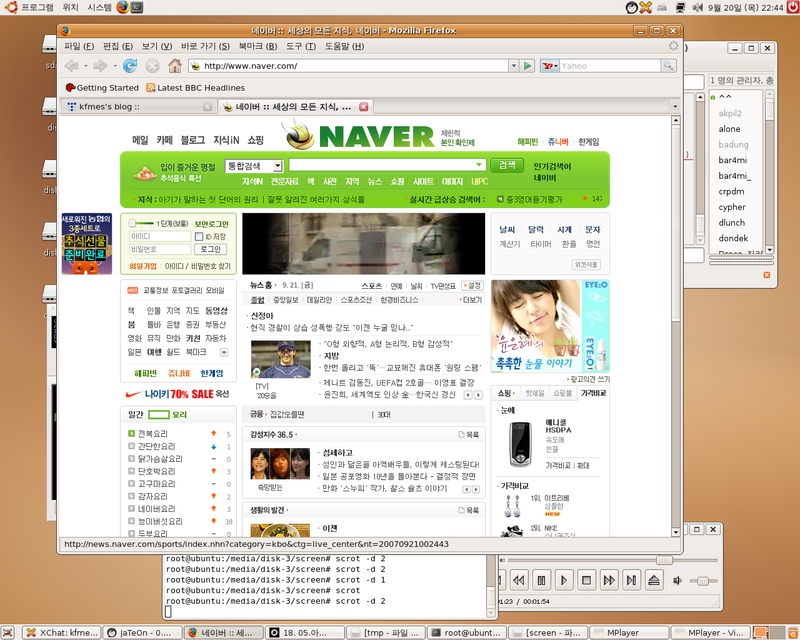Mute MPlayer using the speaker icon
This screenshot has width=800, height=640.
pyautogui.click(x=678, y=581)
